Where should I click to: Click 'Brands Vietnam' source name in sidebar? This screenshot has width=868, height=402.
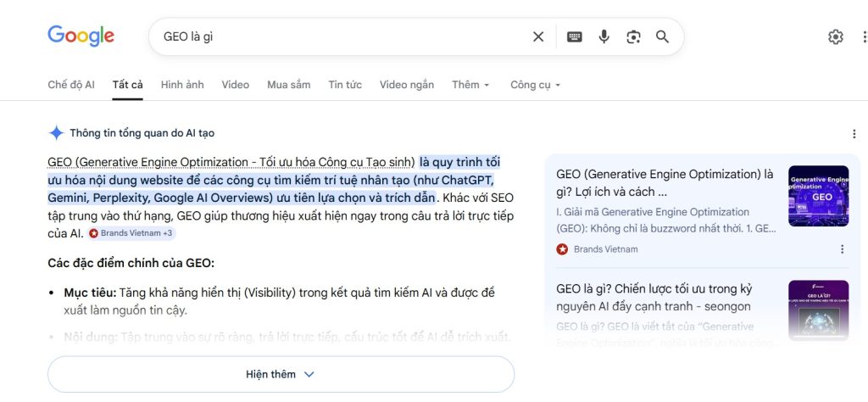[x=605, y=249]
